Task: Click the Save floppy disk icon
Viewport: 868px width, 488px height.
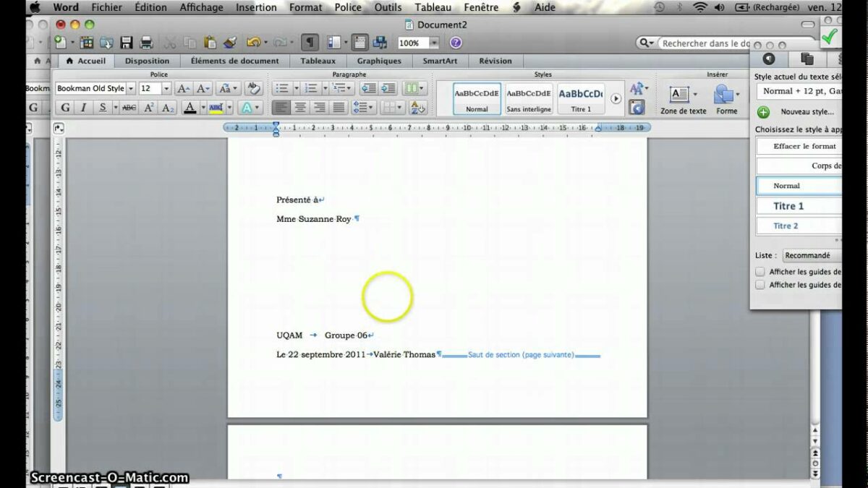Action: click(127, 43)
